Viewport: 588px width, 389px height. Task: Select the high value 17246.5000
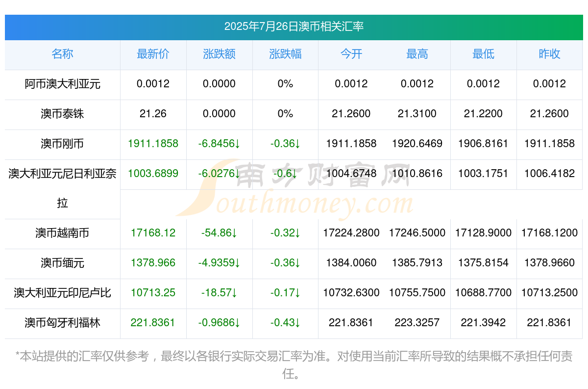(x=417, y=233)
